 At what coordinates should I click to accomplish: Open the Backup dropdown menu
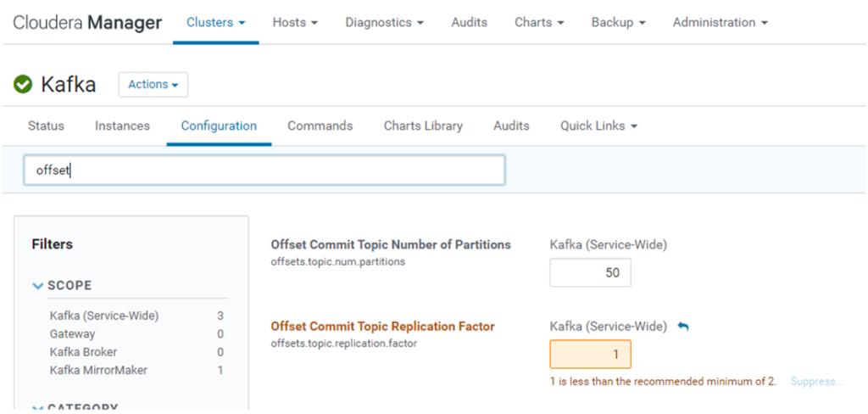pyautogui.click(x=618, y=22)
